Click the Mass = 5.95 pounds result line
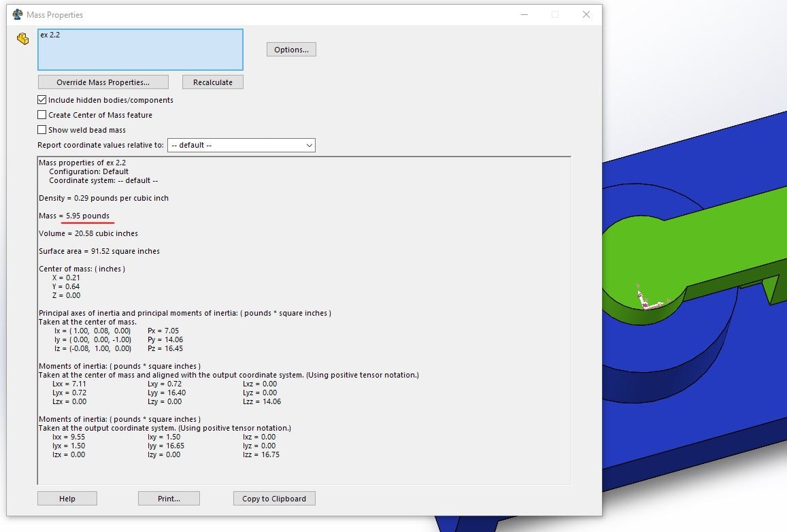Image resolution: width=787 pixels, height=532 pixels. [74, 216]
